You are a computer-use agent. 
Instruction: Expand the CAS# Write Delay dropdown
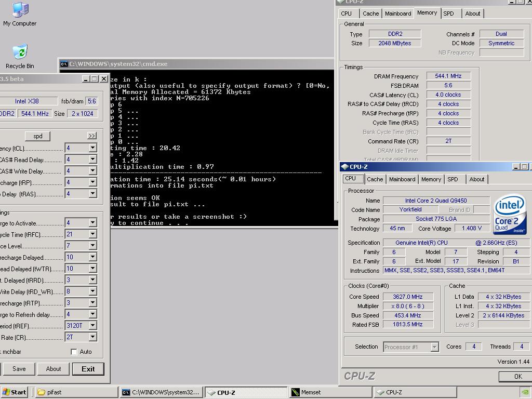click(x=92, y=171)
